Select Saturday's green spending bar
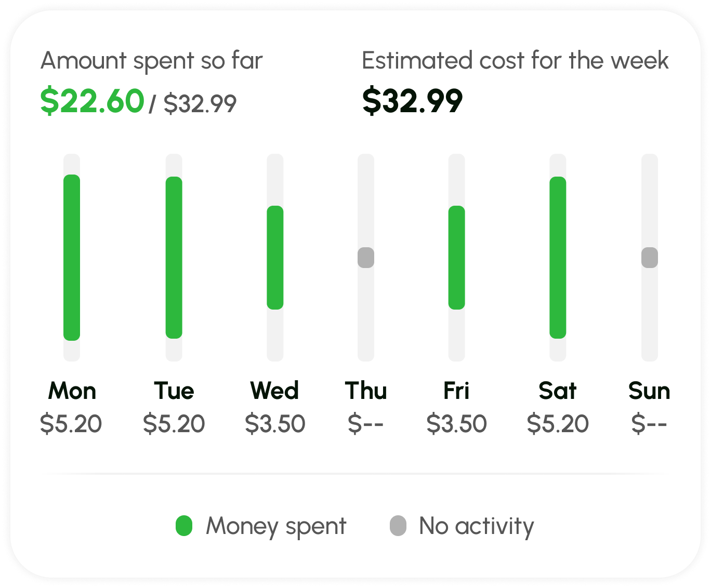Screen dimensions: 711x588 [x=558, y=258]
